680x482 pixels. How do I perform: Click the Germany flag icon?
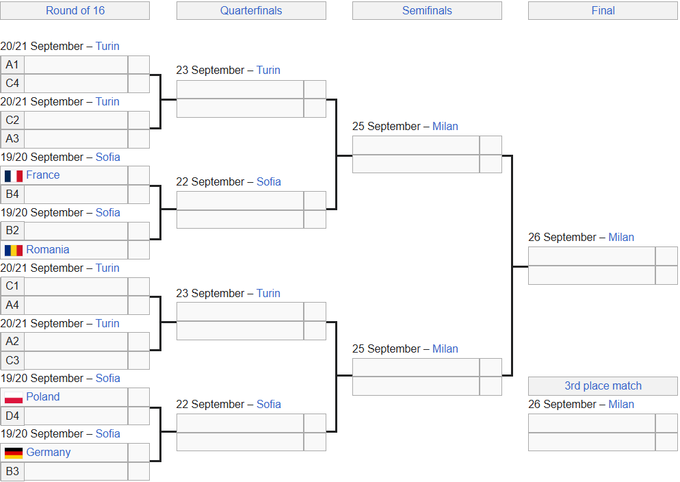(x=13, y=453)
